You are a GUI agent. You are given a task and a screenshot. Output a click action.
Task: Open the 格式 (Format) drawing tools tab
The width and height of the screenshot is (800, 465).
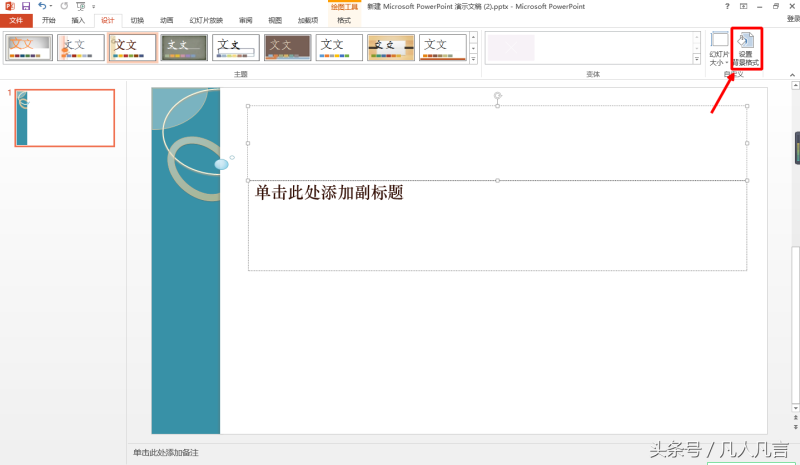tap(344, 20)
